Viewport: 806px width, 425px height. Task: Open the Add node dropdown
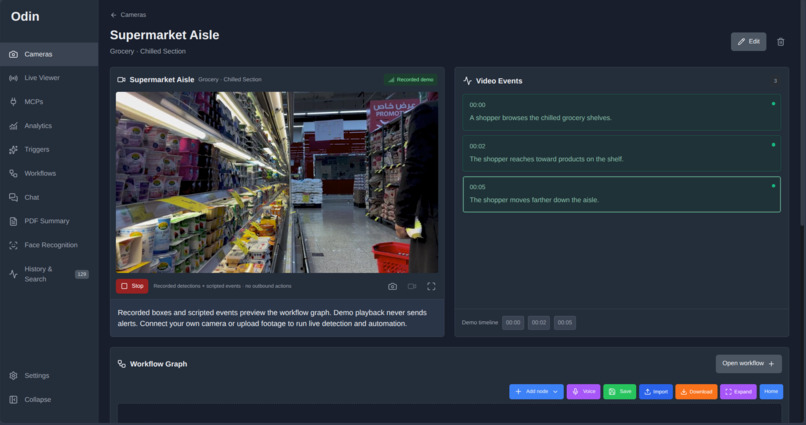pyautogui.click(x=536, y=392)
